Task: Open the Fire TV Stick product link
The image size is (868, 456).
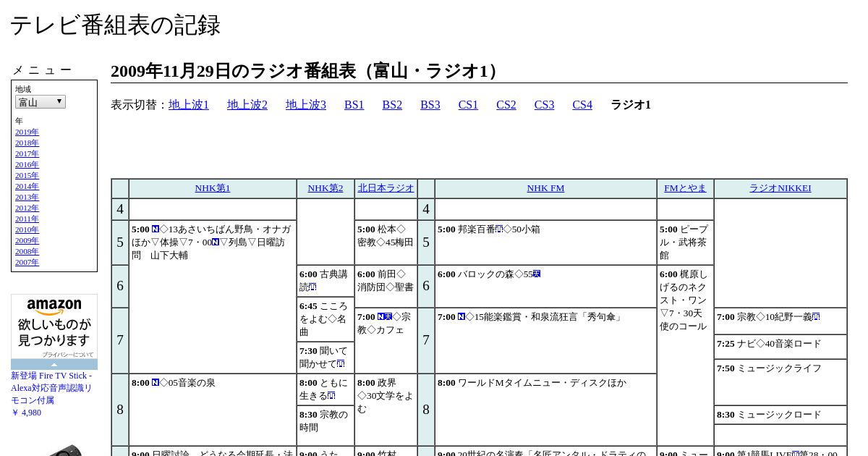Action: tap(51, 387)
